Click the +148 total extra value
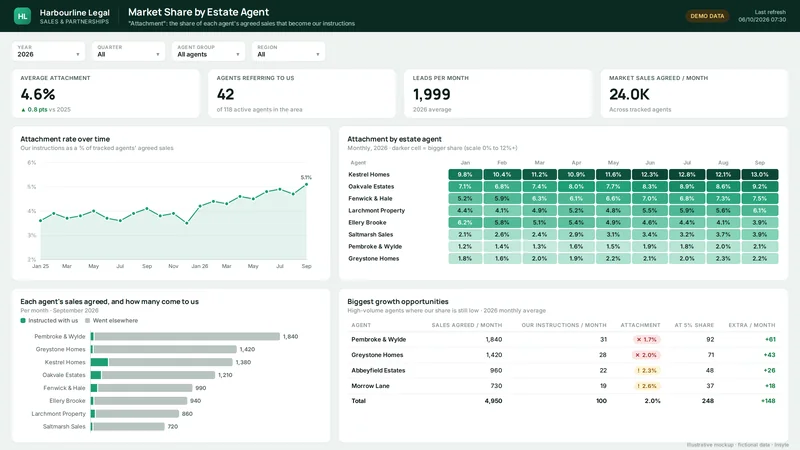Viewport: 800px width, 450px height. 768,401
